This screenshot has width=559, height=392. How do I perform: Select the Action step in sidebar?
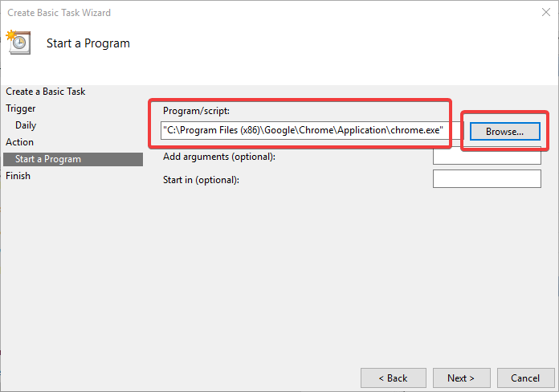pos(19,142)
